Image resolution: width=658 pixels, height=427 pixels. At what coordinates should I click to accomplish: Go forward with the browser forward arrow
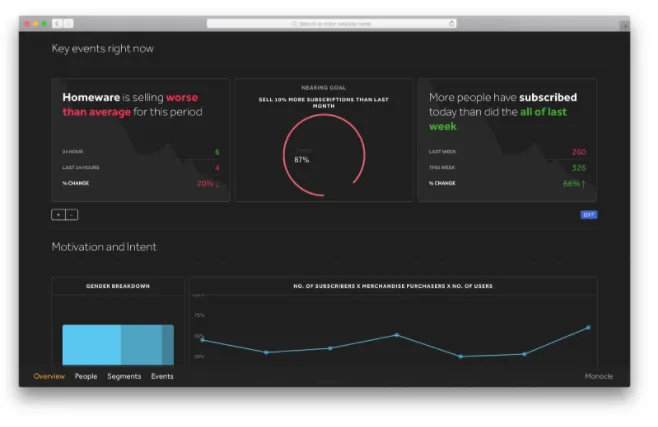pyautogui.click(x=68, y=23)
